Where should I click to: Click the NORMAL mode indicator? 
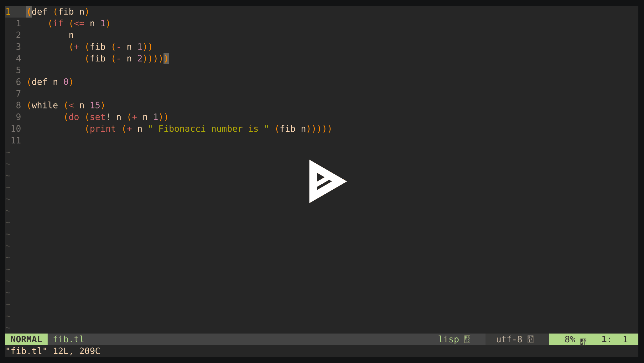(26, 339)
